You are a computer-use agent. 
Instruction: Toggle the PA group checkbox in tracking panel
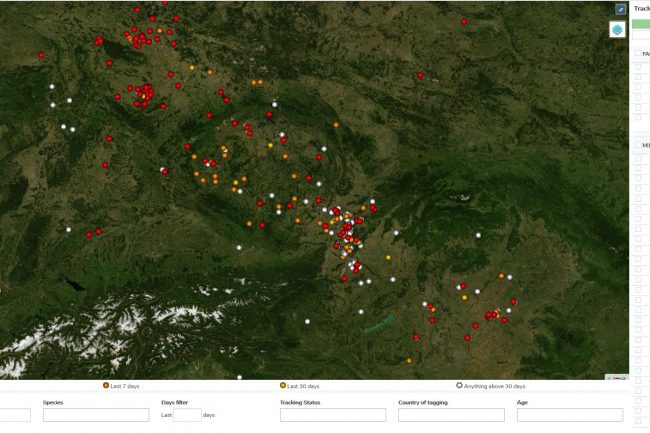638,53
